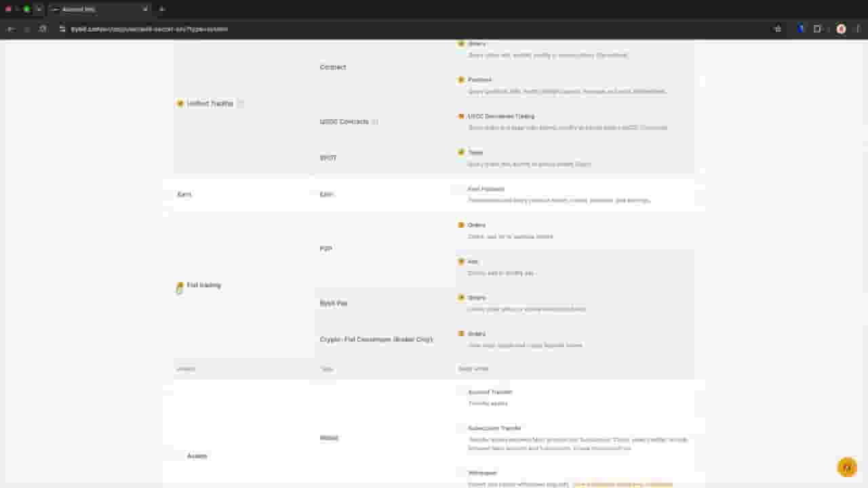The image size is (868, 488).
Task: Uncheck the SPOT Trade permission
Action: [461, 152]
